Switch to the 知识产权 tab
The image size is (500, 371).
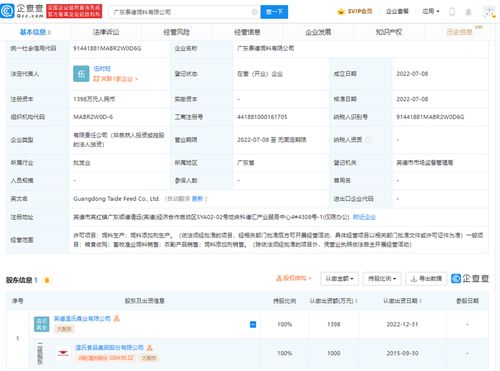(389, 32)
